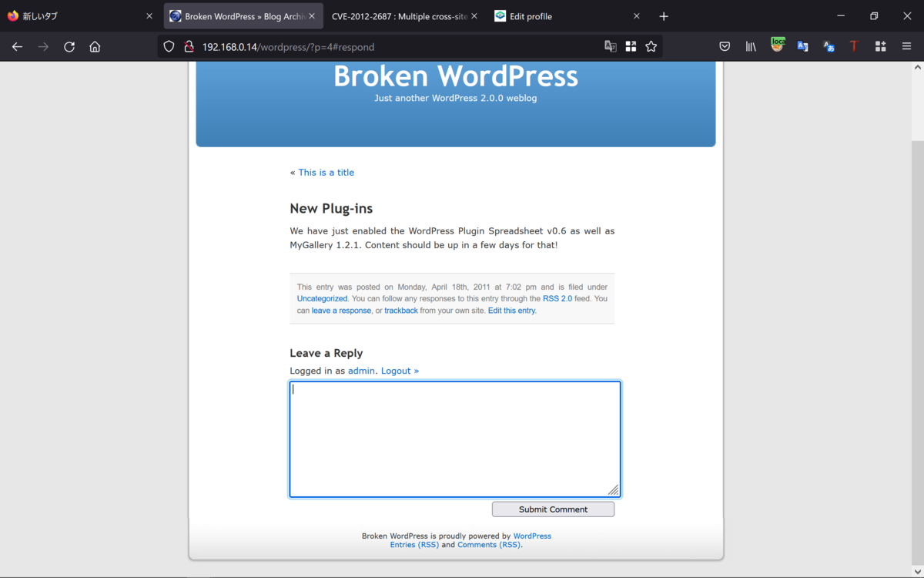Submit the comment with Submit Comment button
The width and height of the screenshot is (924, 578).
[x=553, y=509]
